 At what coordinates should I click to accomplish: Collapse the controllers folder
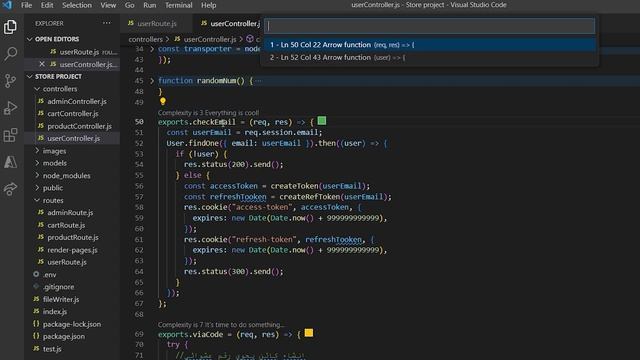tap(37, 89)
